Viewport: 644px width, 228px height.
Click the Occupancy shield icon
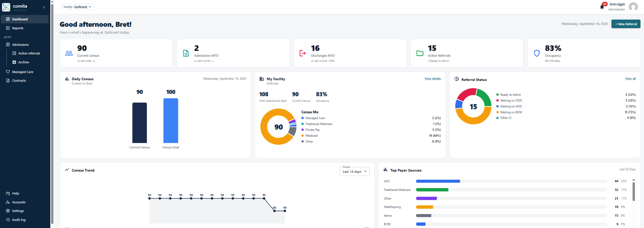537,53
